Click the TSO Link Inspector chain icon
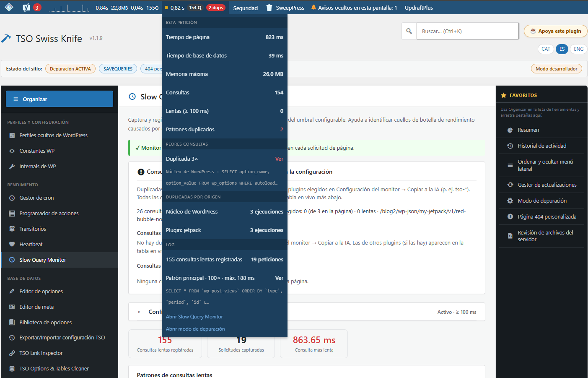The width and height of the screenshot is (588, 378). click(x=12, y=353)
